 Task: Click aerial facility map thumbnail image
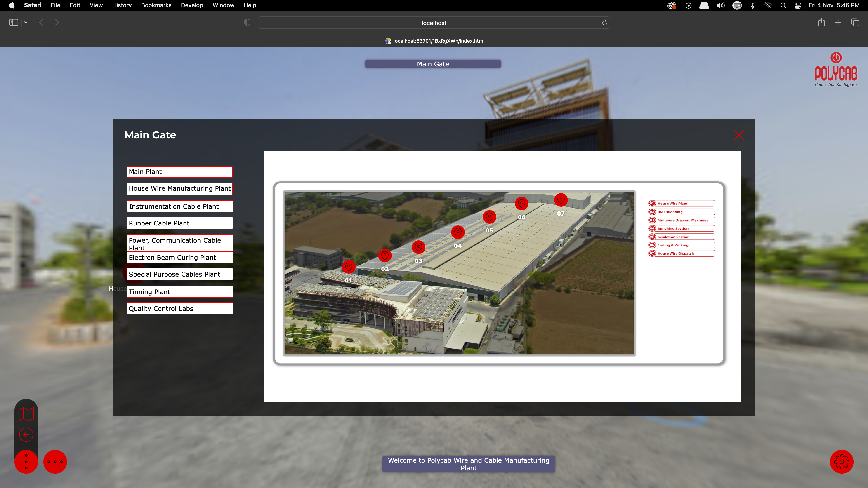459,272
